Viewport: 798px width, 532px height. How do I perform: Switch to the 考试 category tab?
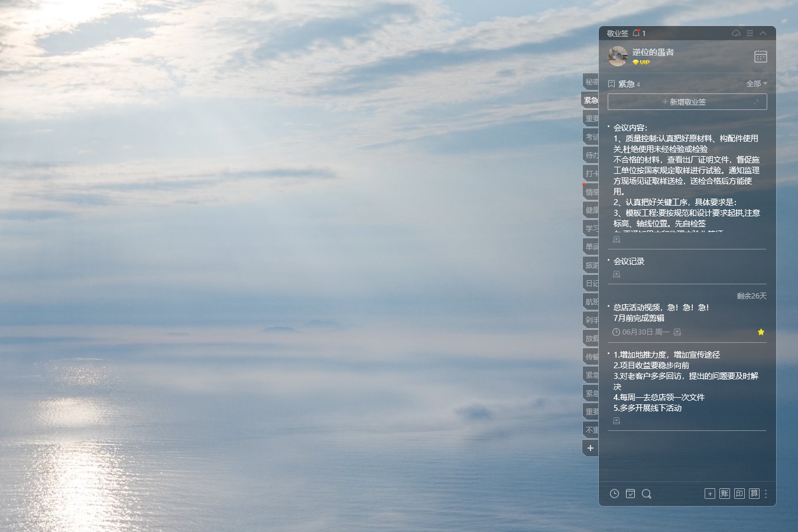coord(591,137)
